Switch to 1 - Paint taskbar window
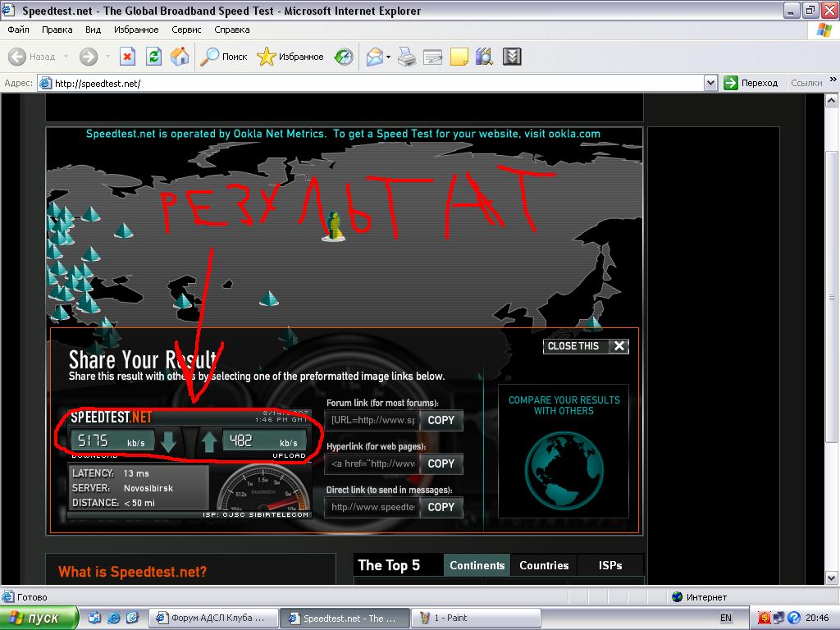Image resolution: width=840 pixels, height=630 pixels. [x=477, y=618]
